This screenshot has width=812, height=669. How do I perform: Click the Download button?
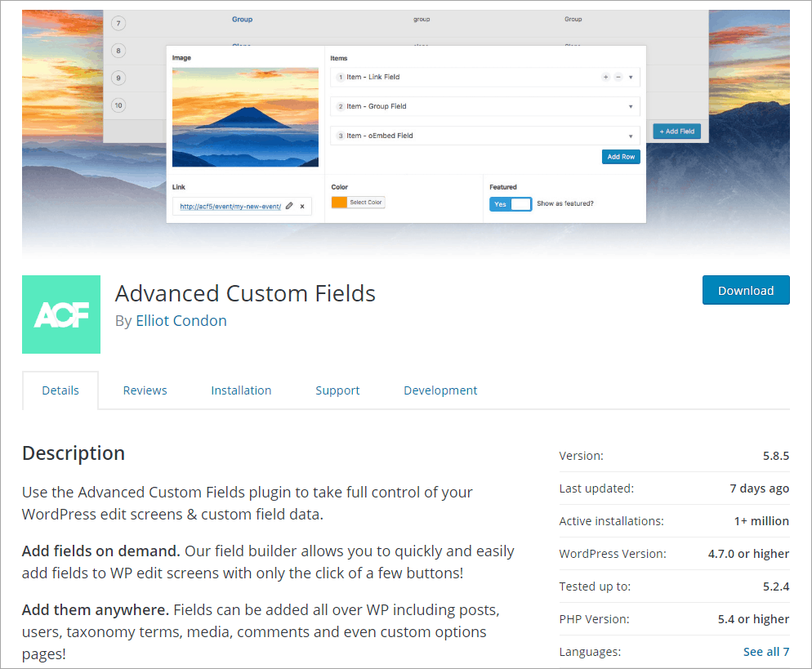pos(745,290)
